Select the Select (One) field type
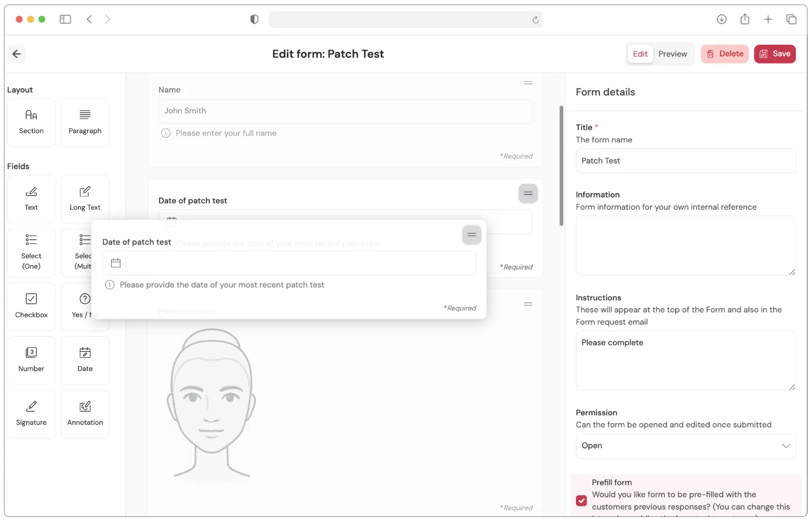Screen dimensions: 812x522 pos(31,252)
